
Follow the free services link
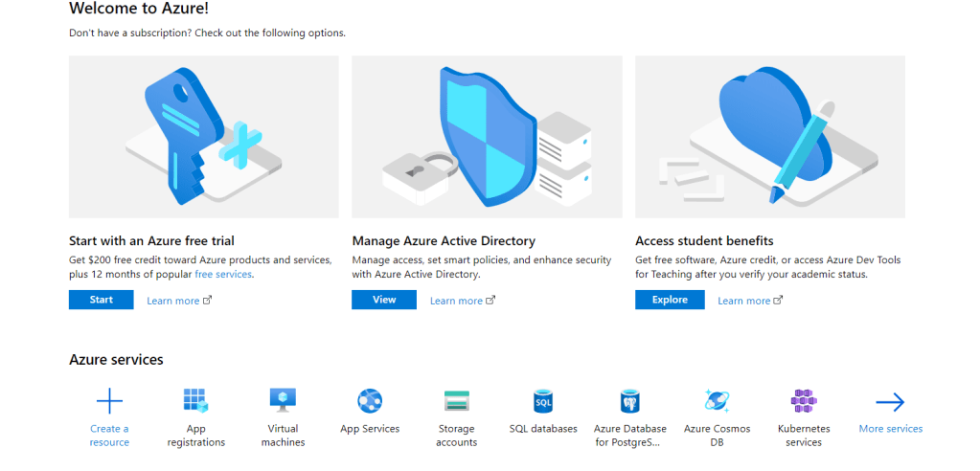[223, 275]
